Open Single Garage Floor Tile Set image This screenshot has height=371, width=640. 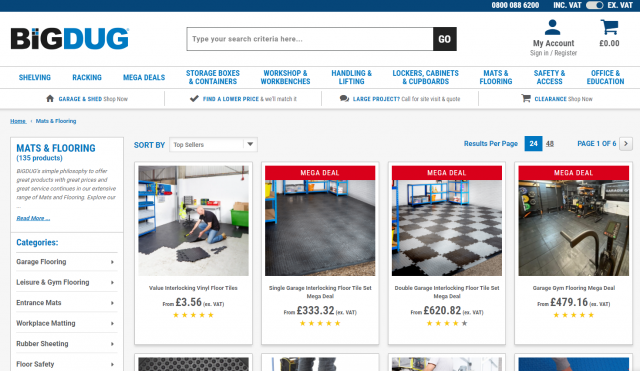click(320, 220)
